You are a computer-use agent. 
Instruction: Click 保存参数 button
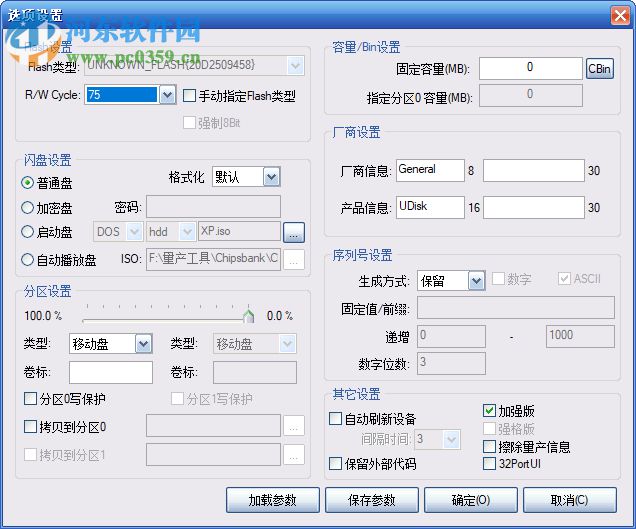(x=372, y=500)
